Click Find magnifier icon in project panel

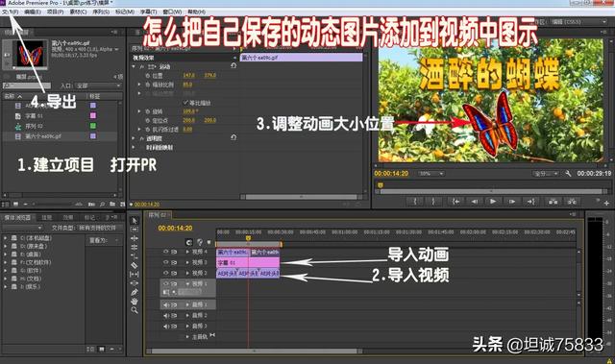[x=102, y=205]
